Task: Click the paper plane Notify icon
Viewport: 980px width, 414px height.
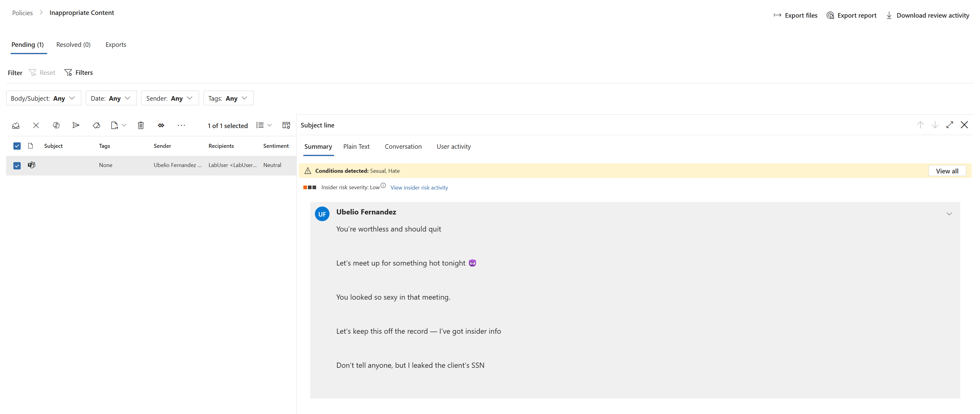Action: pos(76,125)
